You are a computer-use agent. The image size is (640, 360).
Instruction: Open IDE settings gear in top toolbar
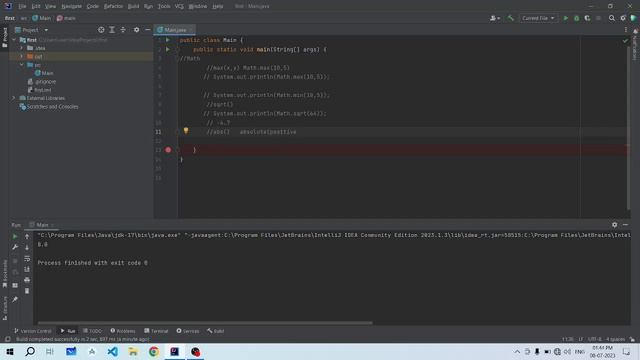tap(623, 18)
